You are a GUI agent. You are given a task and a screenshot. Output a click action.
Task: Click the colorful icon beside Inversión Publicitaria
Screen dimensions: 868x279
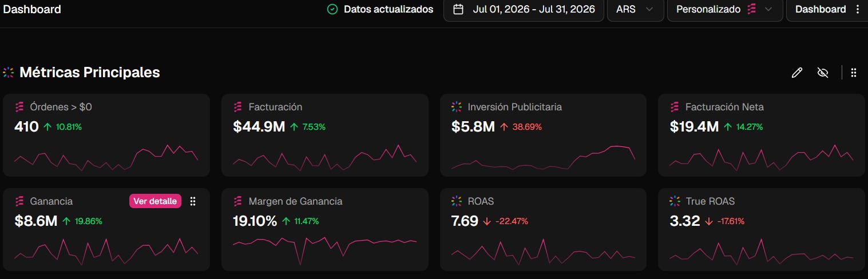click(x=456, y=107)
